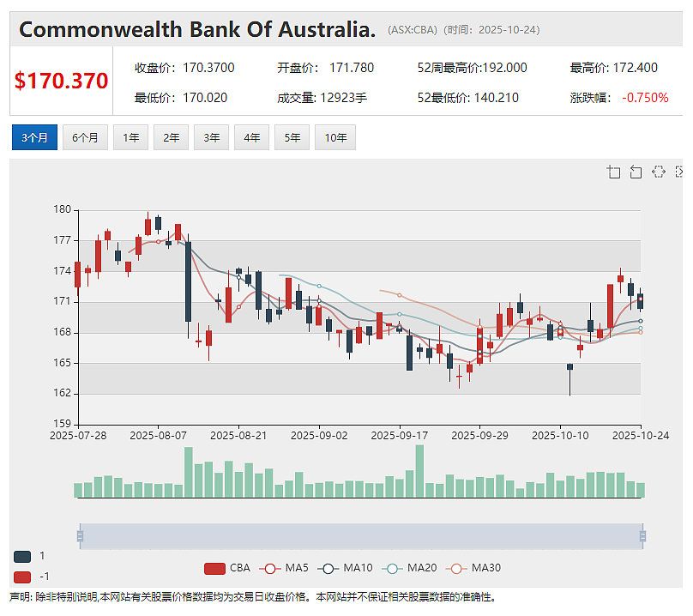Click the data zoom slider bar body

[361, 536]
